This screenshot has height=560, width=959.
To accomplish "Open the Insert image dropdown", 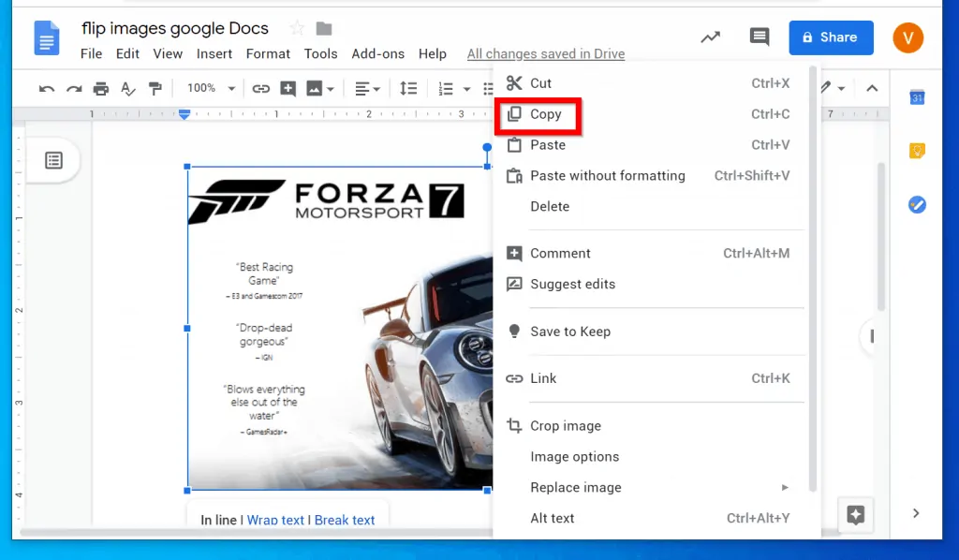I will coord(320,89).
